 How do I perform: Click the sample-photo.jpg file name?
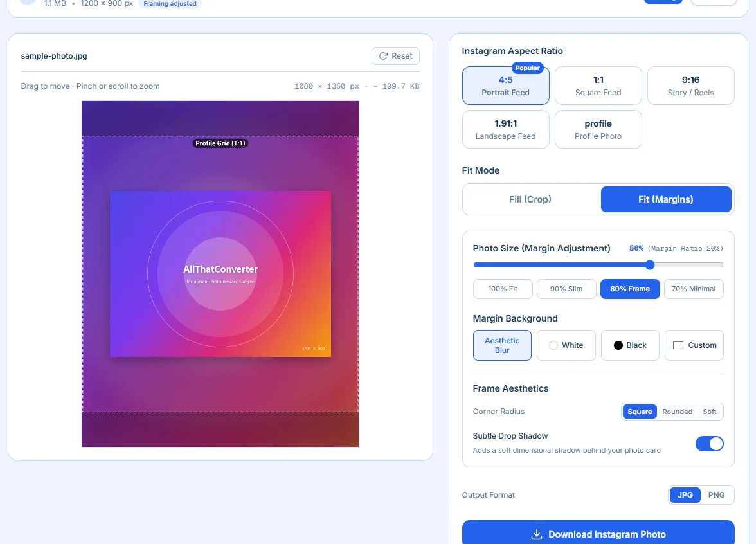(x=54, y=56)
